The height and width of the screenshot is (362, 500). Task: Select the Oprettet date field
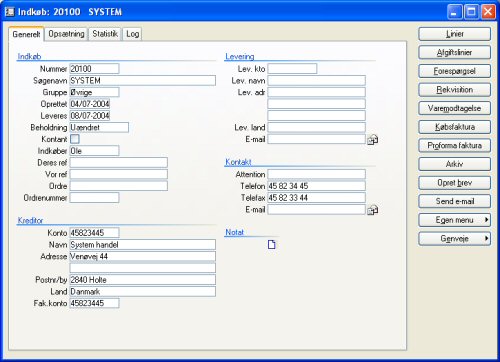click(x=90, y=104)
